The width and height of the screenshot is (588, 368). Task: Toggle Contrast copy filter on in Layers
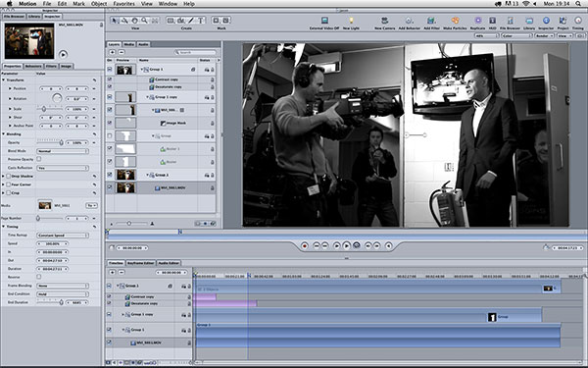click(110, 79)
